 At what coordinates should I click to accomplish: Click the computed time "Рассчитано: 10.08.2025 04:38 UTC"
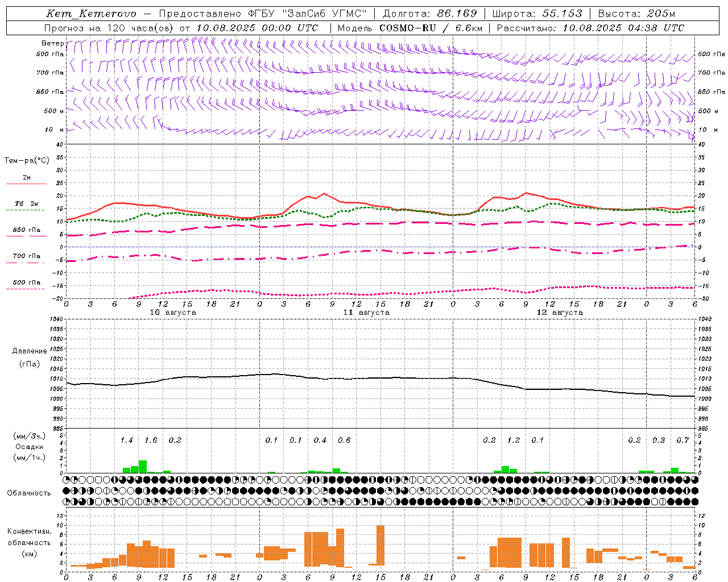coord(590,27)
